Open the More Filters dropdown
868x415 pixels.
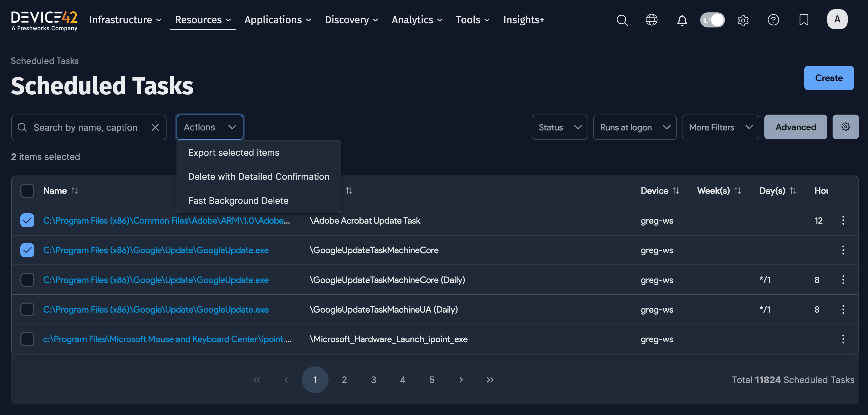(720, 127)
